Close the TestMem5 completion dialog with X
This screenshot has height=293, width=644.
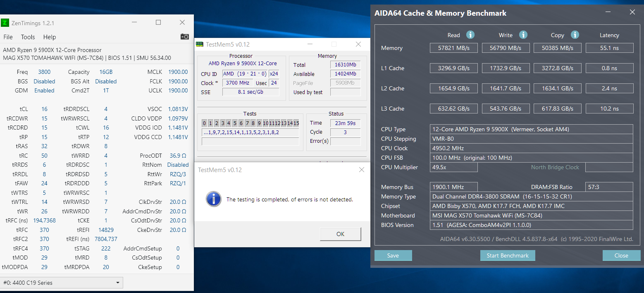click(362, 170)
